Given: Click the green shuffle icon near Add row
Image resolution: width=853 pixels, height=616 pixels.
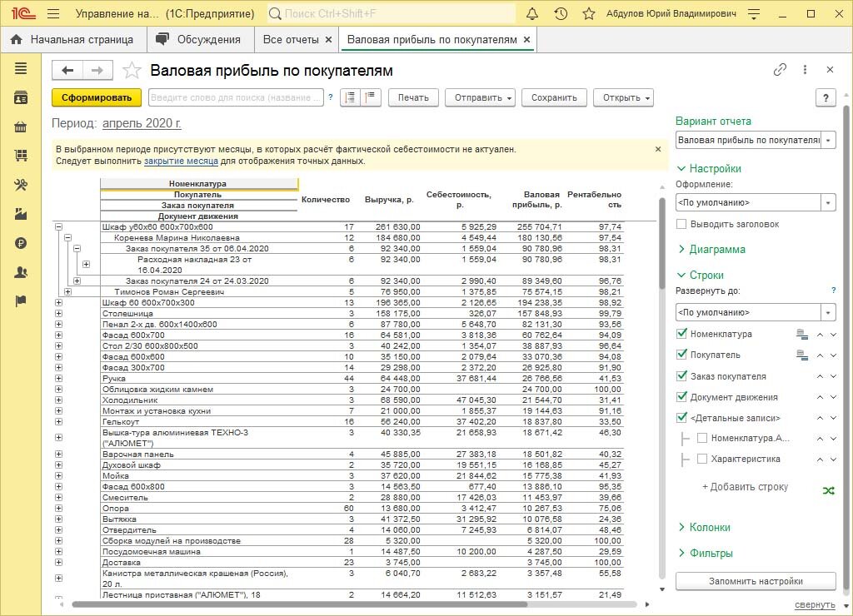Looking at the screenshot, I should tap(828, 490).
